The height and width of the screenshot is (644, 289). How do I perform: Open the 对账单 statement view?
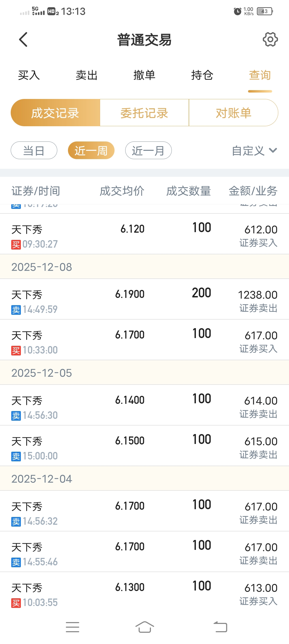pos(233,113)
